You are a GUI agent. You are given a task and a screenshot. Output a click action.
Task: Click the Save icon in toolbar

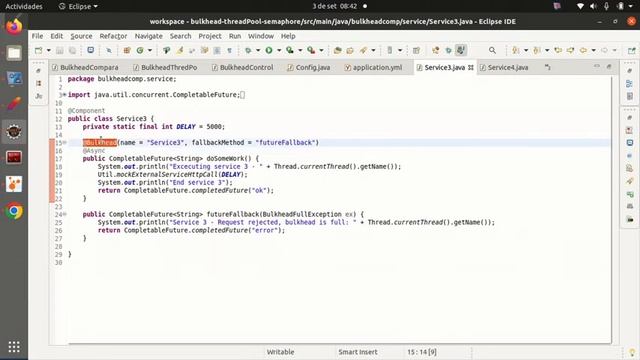click(60, 50)
